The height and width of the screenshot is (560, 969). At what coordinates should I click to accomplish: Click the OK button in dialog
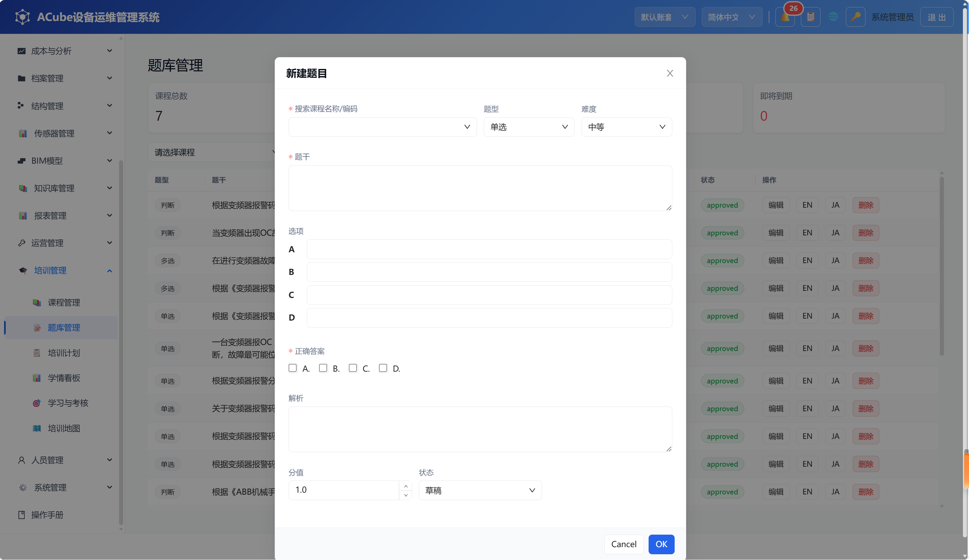[x=661, y=544]
